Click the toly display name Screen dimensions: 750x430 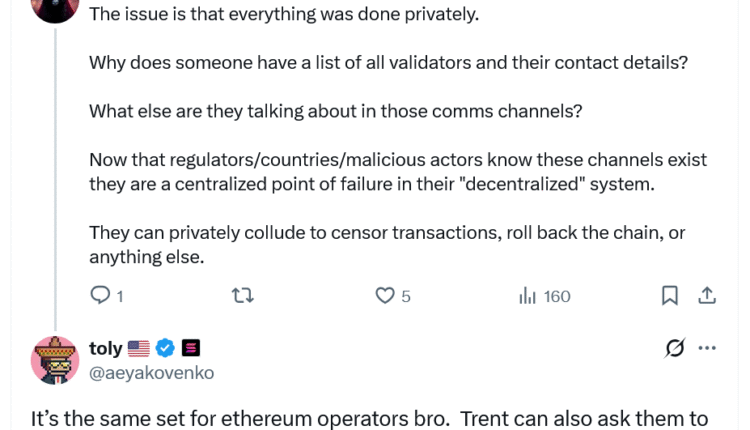click(x=105, y=348)
